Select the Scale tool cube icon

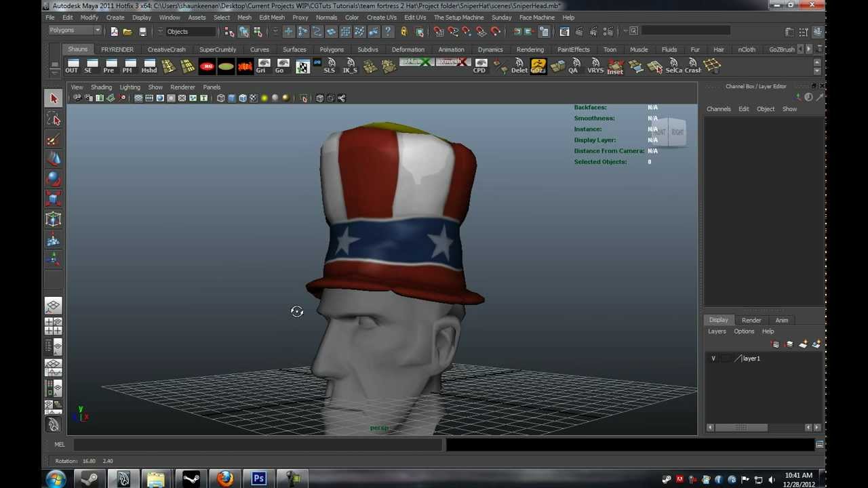coord(54,199)
